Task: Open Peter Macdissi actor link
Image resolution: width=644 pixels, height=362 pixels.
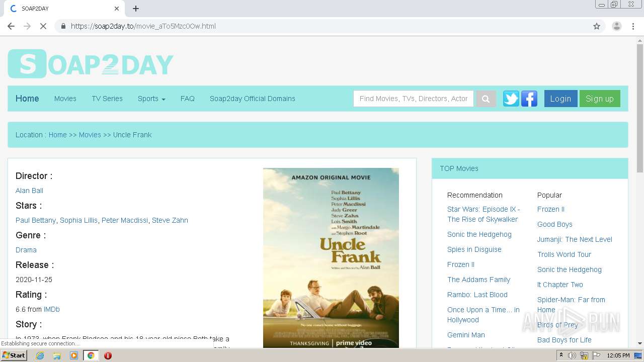Action: 125,220
